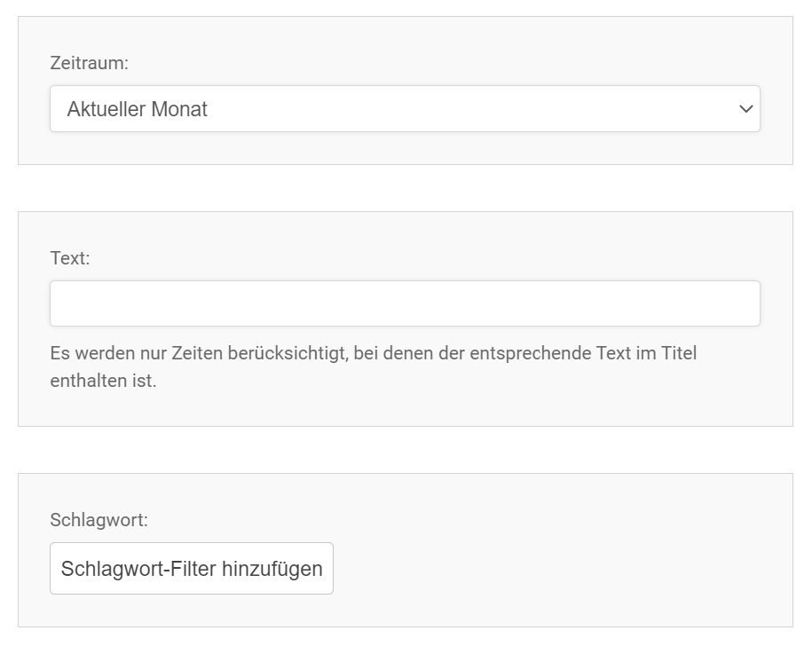812x646 pixels.
Task: Click the left edge of the Text input
Action: coord(59,303)
